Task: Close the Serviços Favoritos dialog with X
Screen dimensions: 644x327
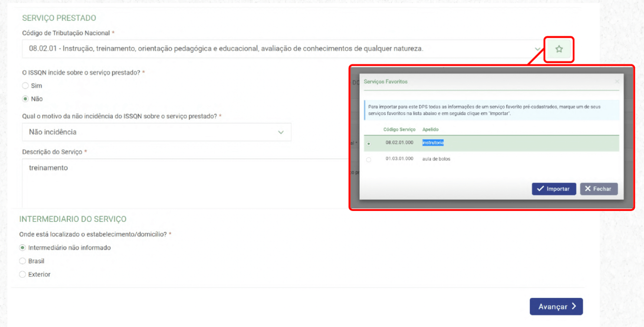Action: click(616, 82)
